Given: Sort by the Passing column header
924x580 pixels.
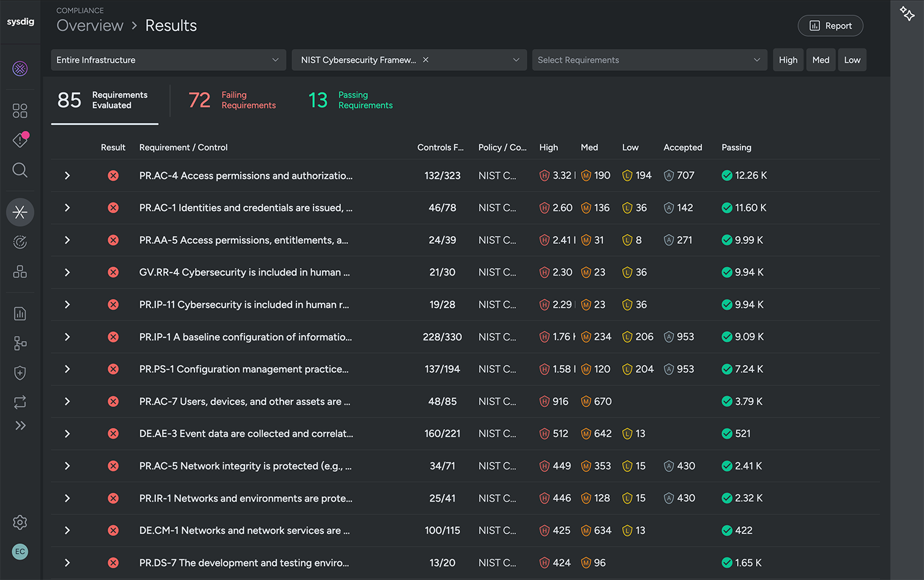Looking at the screenshot, I should (736, 147).
